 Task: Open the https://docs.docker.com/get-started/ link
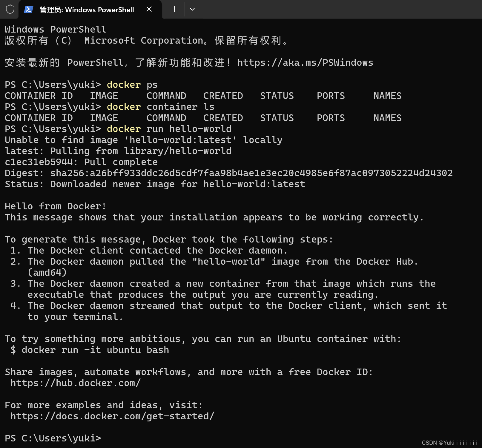point(113,416)
